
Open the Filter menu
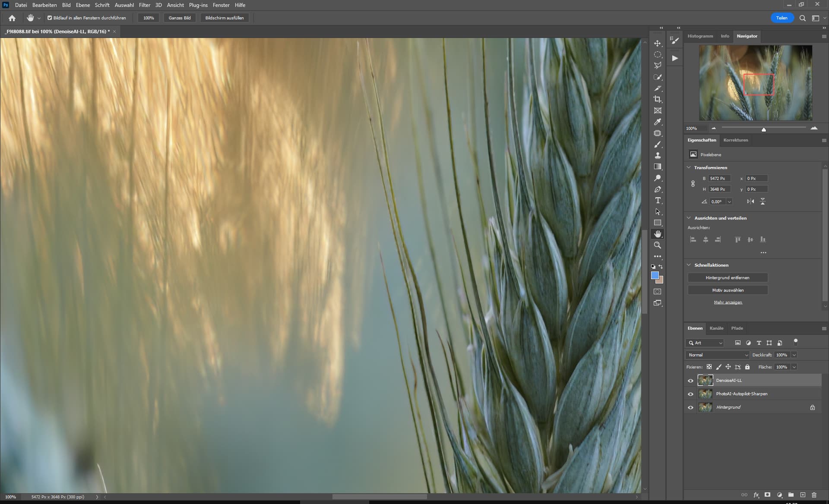tap(144, 5)
